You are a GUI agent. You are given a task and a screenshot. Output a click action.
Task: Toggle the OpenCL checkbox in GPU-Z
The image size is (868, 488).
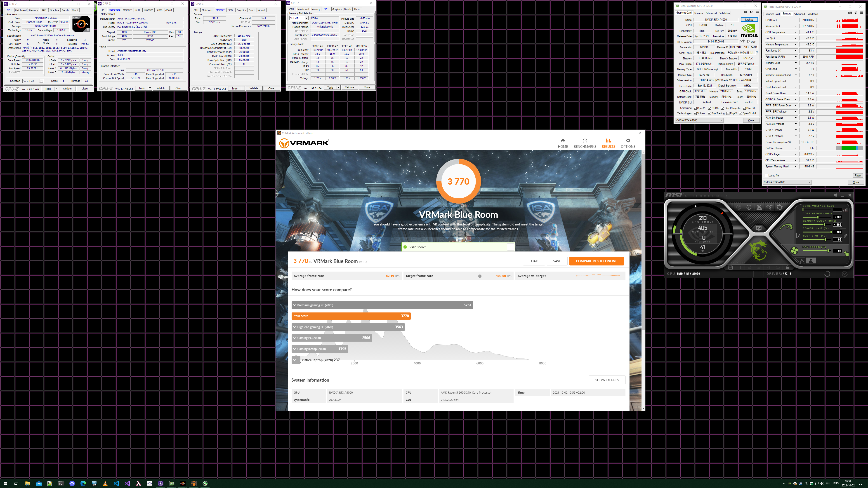(695, 108)
